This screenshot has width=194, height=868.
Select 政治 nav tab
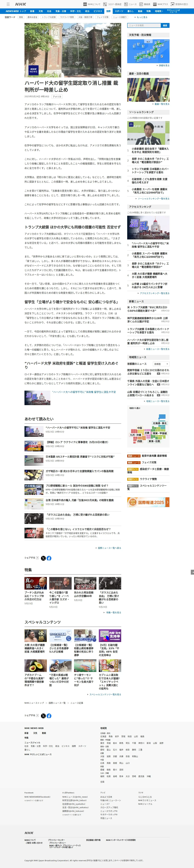click(x=87, y=11)
